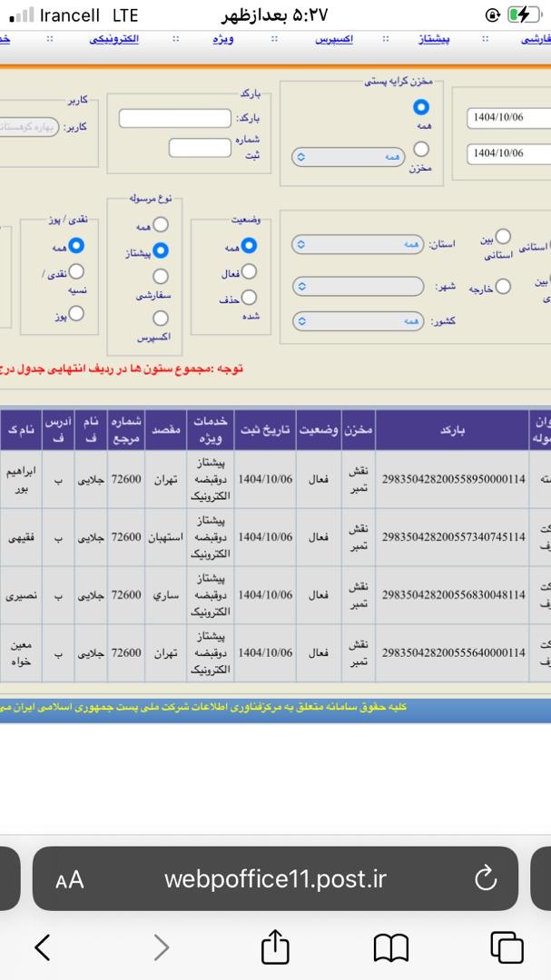The image size is (551, 980).
Task: Open the پیشتاز menu tab
Action: pos(440,40)
